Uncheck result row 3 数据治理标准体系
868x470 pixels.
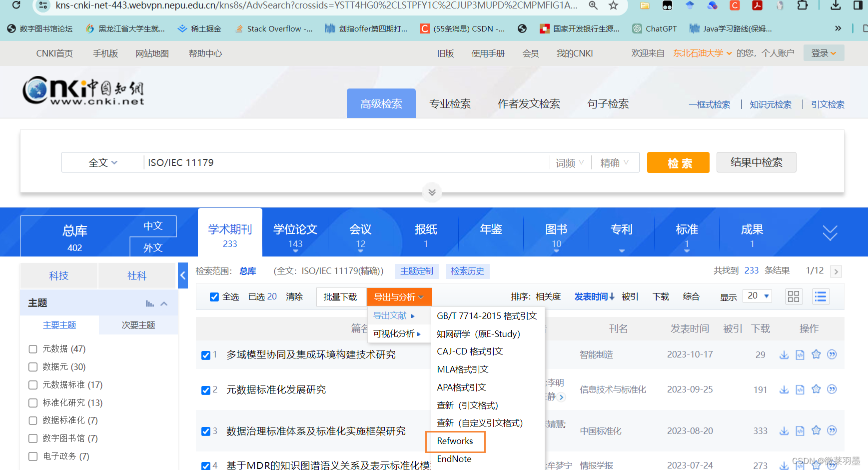tap(205, 431)
